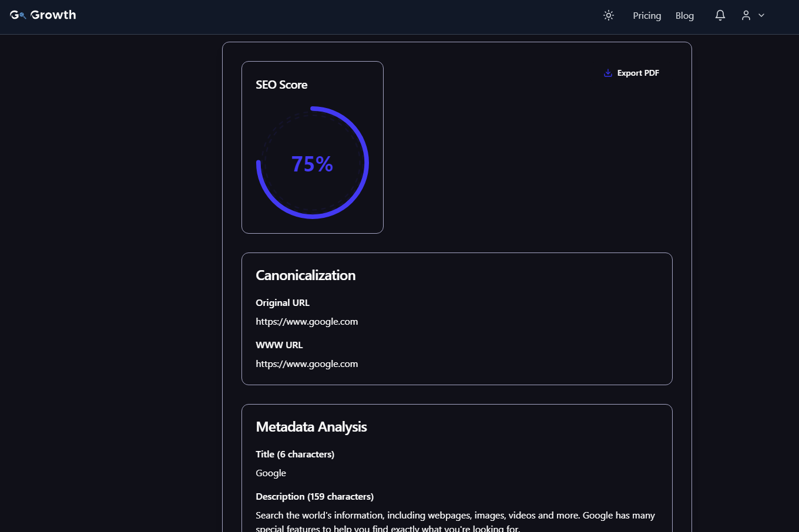This screenshot has height=532, width=799.
Task: Click the Metadata Analysis heading
Action: (311, 427)
